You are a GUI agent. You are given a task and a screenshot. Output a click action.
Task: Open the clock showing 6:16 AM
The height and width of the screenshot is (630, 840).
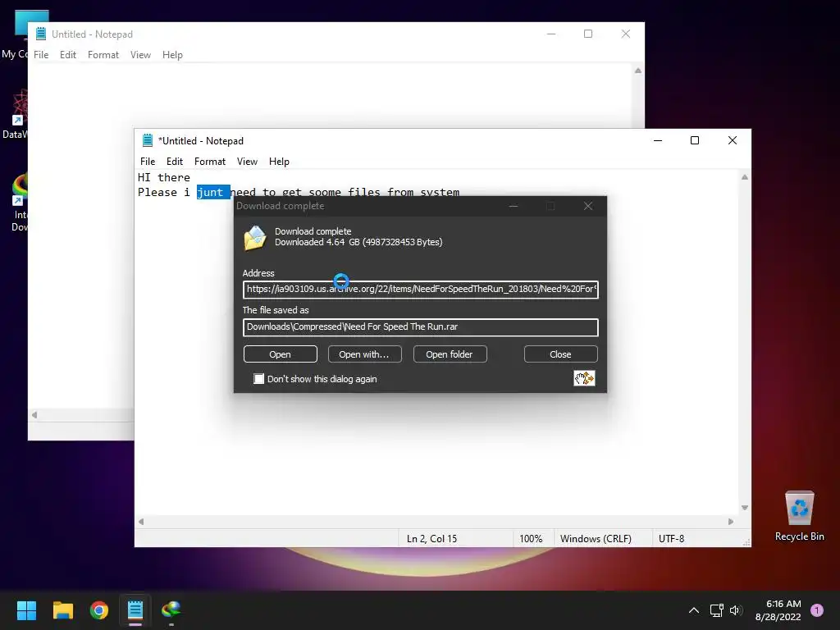[x=778, y=610]
